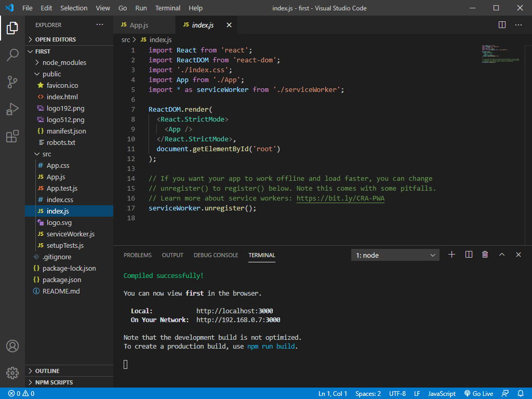Split the editor to the right
The width and height of the screenshot is (532, 399).
[x=502, y=25]
